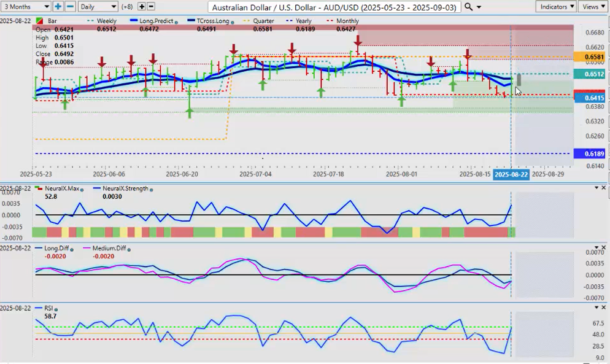Viewport: 610px width, 364px height.
Task: Open the Views menu
Action: (593, 7)
